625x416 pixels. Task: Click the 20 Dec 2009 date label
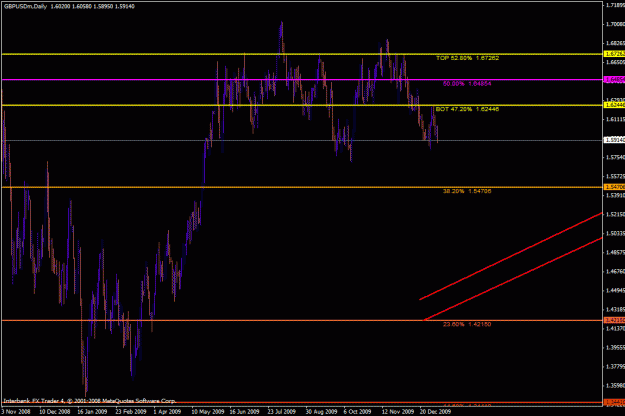435,412
